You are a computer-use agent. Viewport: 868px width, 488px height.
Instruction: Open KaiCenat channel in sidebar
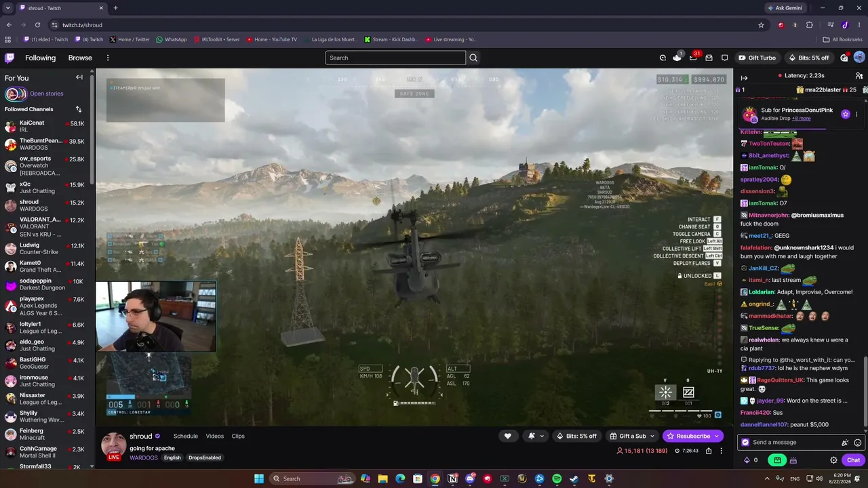[x=47, y=127]
